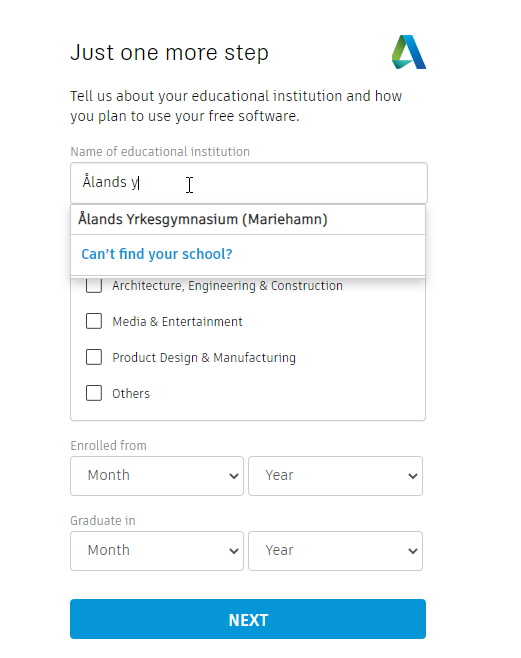Select the Others checkbox
The image size is (521, 658).
click(x=94, y=394)
